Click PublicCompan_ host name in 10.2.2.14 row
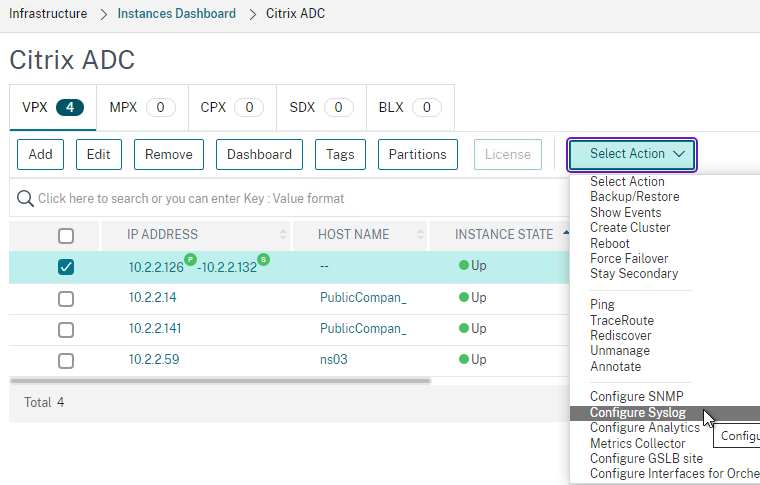This screenshot has height=485, width=760. click(x=363, y=297)
